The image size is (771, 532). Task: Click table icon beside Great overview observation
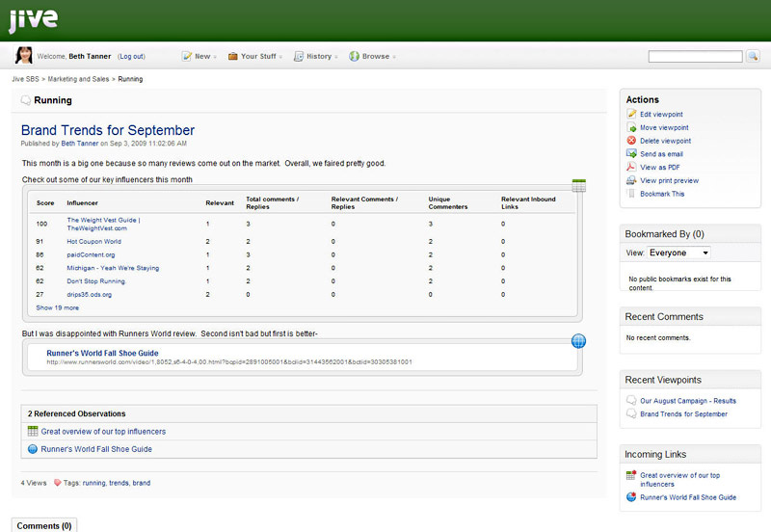coord(33,431)
